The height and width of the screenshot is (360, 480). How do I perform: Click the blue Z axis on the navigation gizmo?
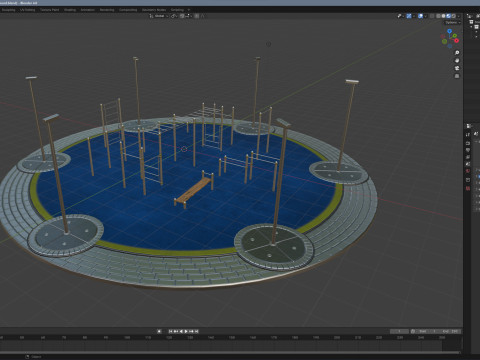click(x=449, y=31)
